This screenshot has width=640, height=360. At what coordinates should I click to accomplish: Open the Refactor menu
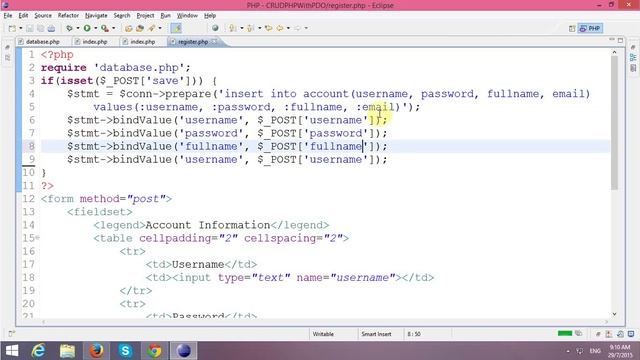(68, 16)
